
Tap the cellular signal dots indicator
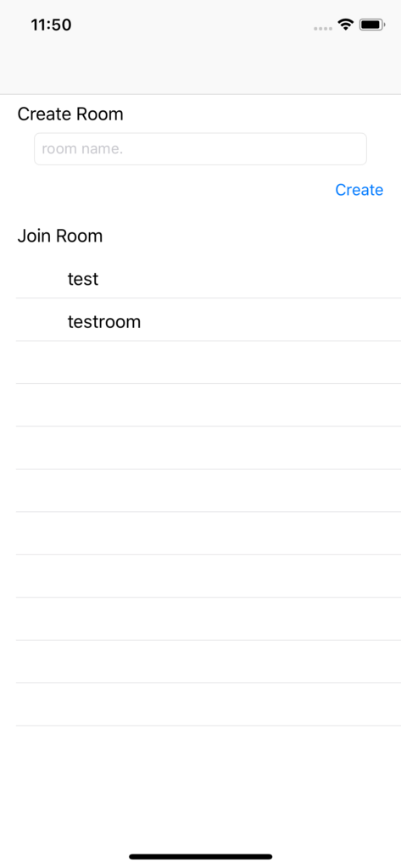[x=322, y=28]
